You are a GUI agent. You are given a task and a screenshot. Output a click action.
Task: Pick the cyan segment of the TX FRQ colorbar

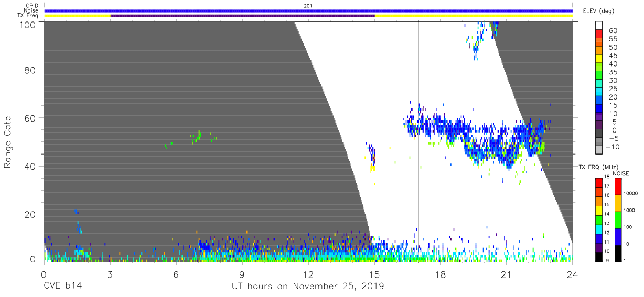(x=598, y=228)
